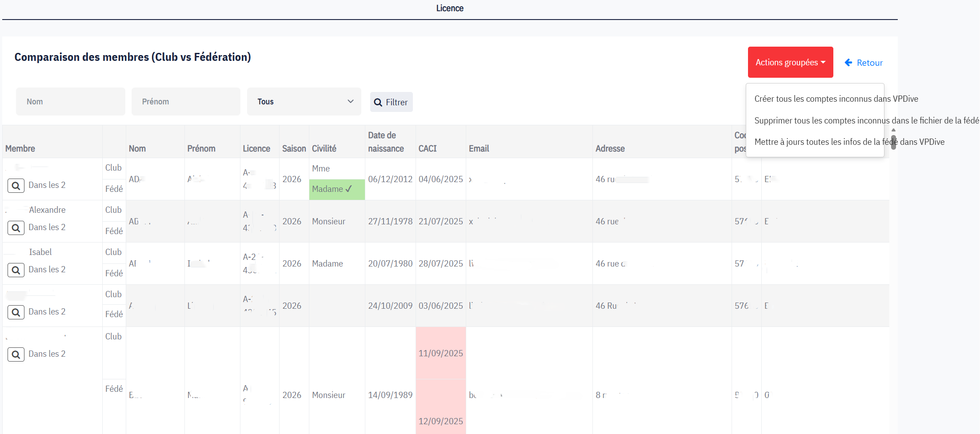Screen dimensions: 980x434
Task: Click the scrollbar handle beside the dropdown menu
Action: click(893, 142)
